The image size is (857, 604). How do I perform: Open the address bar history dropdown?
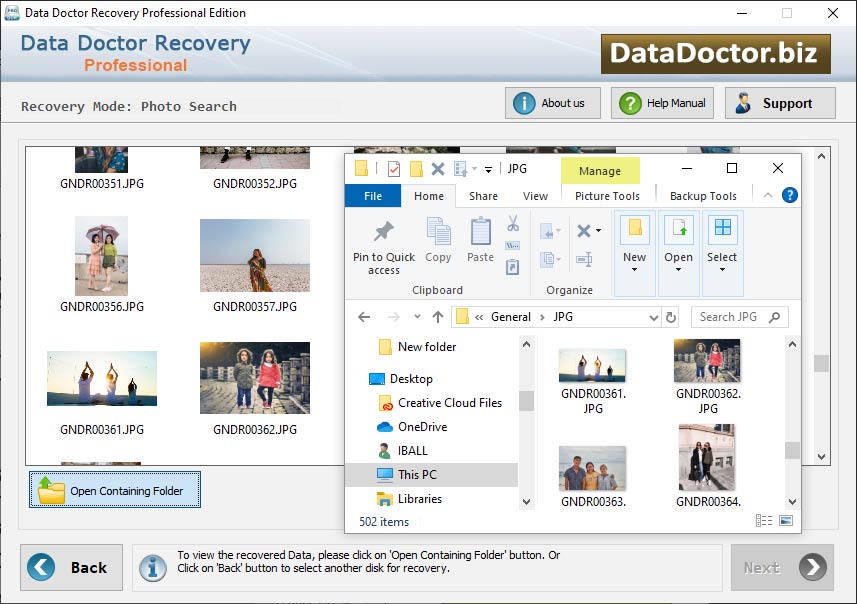pyautogui.click(x=653, y=317)
